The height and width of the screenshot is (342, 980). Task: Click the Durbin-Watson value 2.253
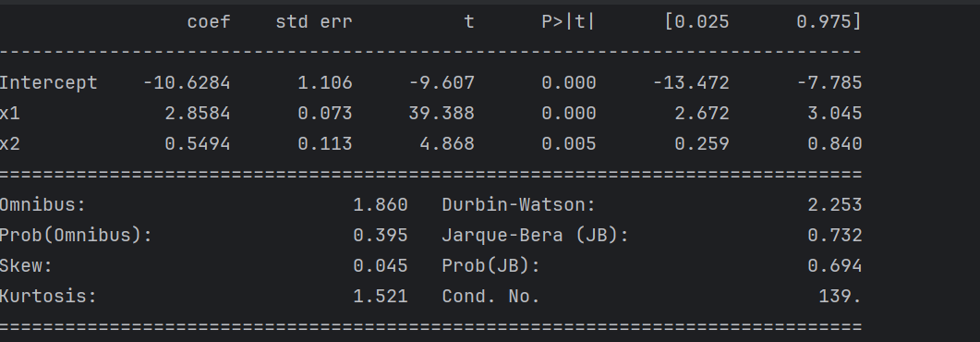[x=834, y=205]
